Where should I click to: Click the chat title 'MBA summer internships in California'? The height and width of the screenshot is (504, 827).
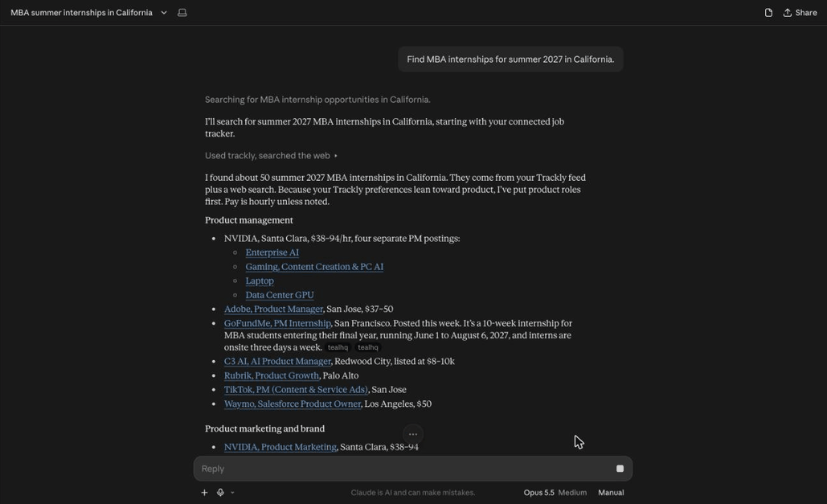[81, 13]
